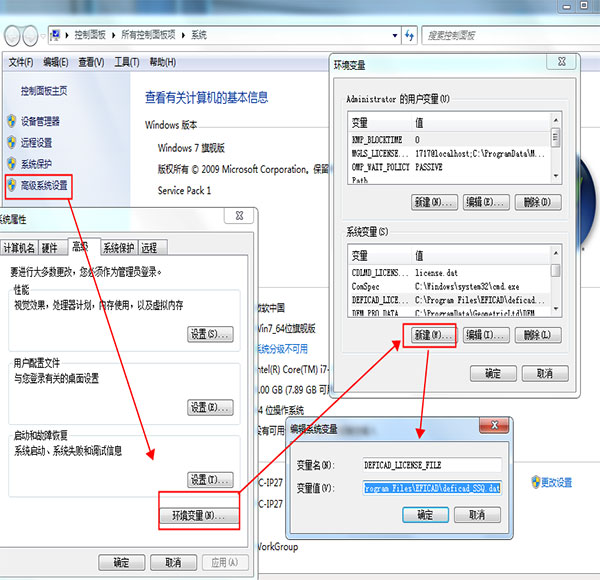Expand the breadcrumb arrow after 控制面板
Screen dimensions: 600x580
point(117,35)
